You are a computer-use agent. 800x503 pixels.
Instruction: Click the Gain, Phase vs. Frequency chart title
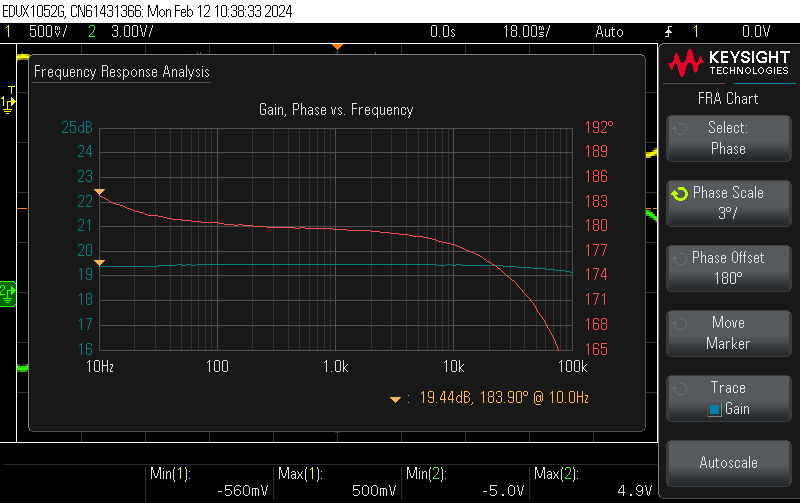point(336,110)
